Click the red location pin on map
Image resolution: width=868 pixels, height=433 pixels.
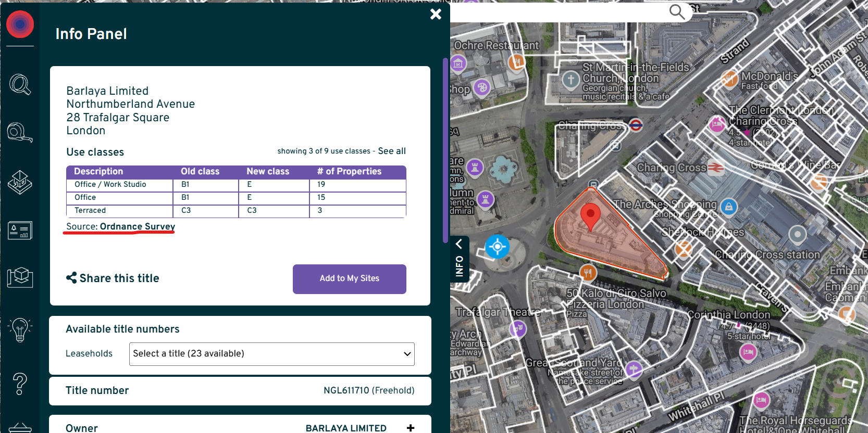click(590, 216)
